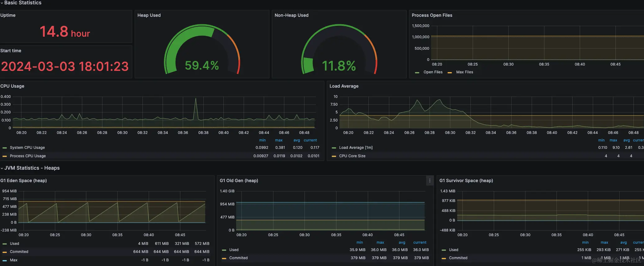644x266 pixels.
Task: Sort G1 Survivor Space legend by min
Action: (585, 242)
